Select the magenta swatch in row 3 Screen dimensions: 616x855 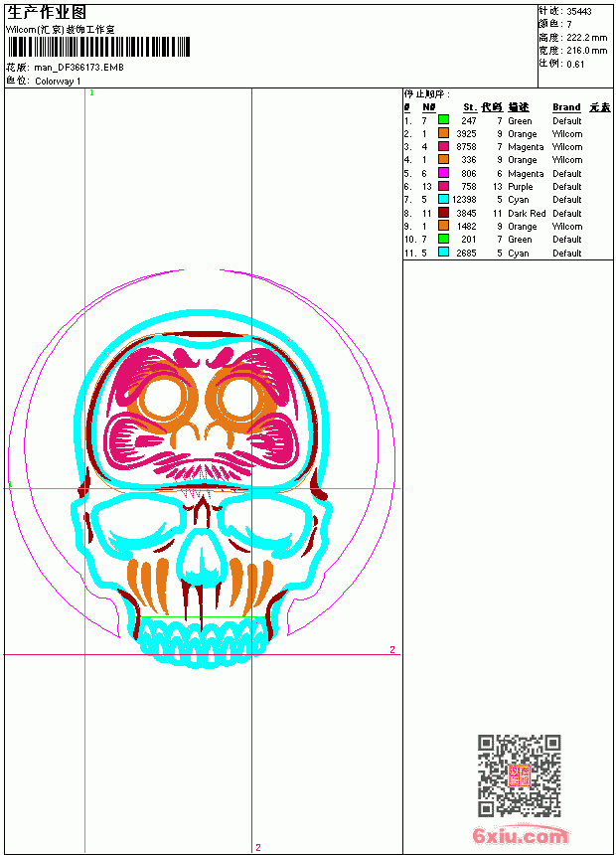[x=444, y=146]
